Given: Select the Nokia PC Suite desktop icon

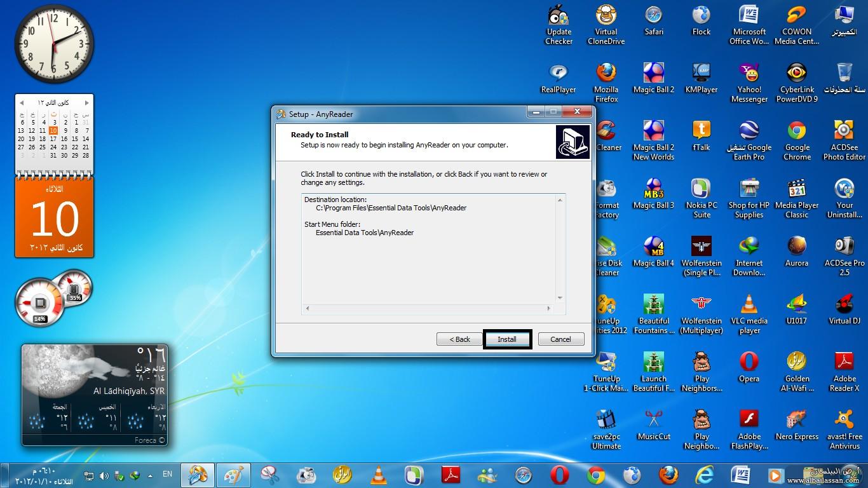Looking at the screenshot, I should pyautogui.click(x=702, y=199).
